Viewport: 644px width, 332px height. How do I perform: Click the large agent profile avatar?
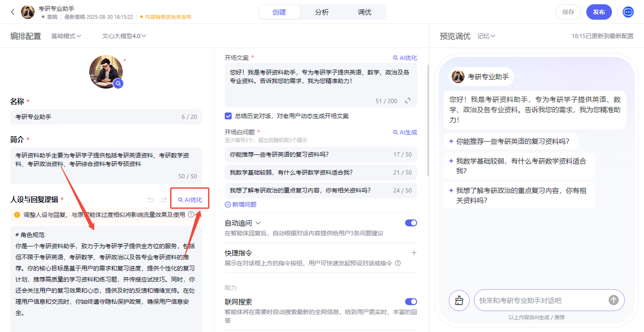pyautogui.click(x=106, y=72)
